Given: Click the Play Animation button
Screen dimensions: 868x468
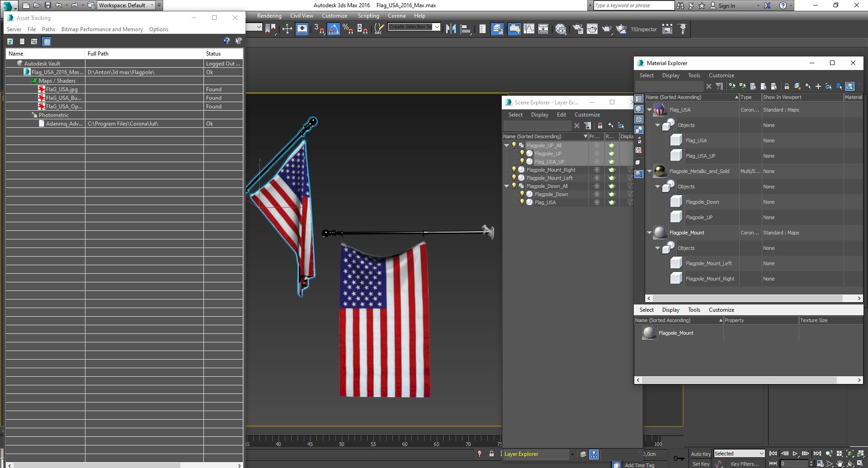Looking at the screenshot, I should (795, 454).
